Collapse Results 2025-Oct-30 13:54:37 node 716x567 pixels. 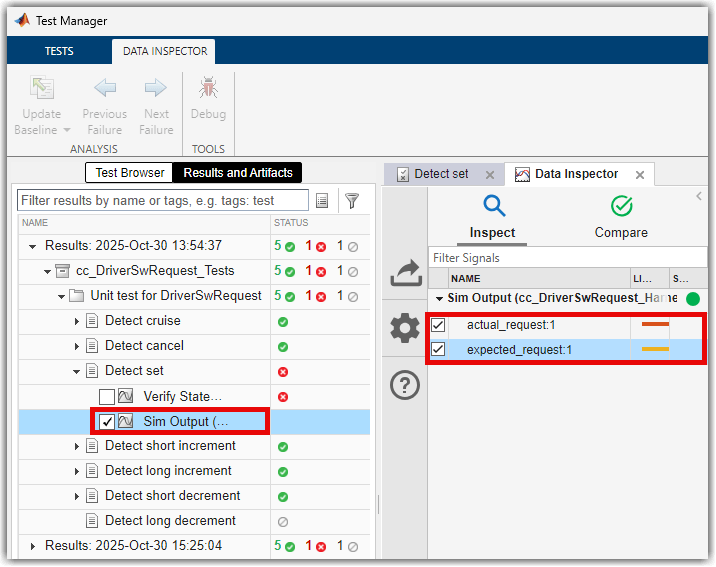coord(32,247)
